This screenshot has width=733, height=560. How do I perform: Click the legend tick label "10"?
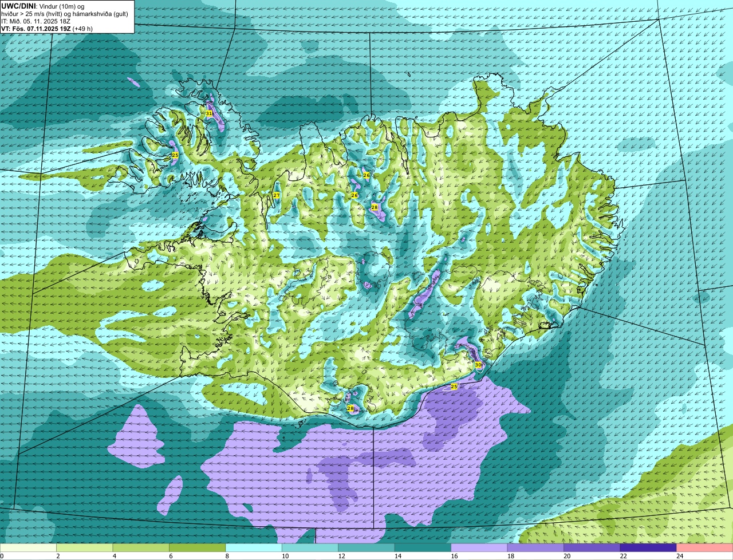tap(285, 556)
